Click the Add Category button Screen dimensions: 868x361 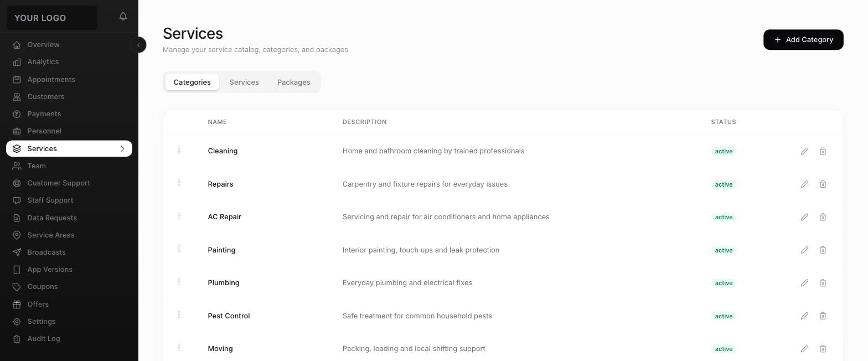pos(803,39)
